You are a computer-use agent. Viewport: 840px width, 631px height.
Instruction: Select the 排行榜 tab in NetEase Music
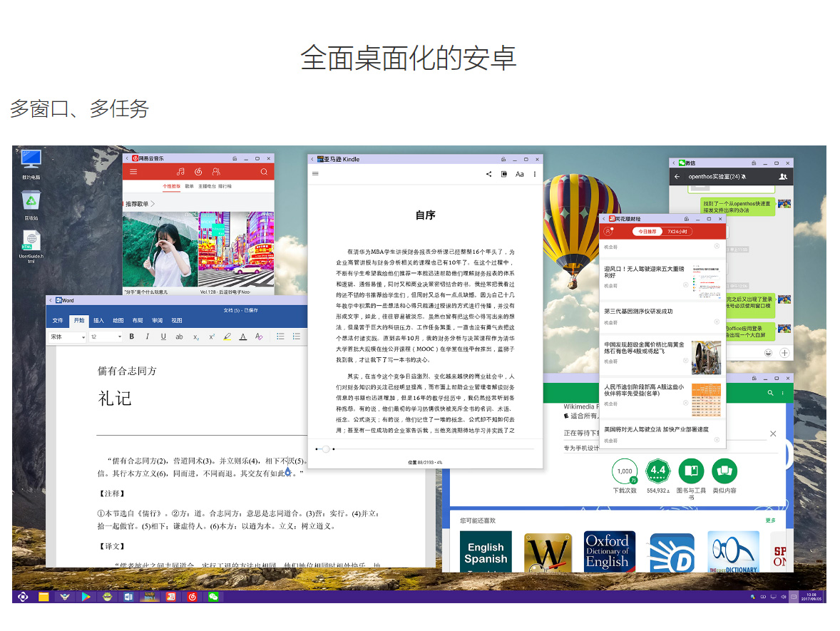pyautogui.click(x=225, y=186)
